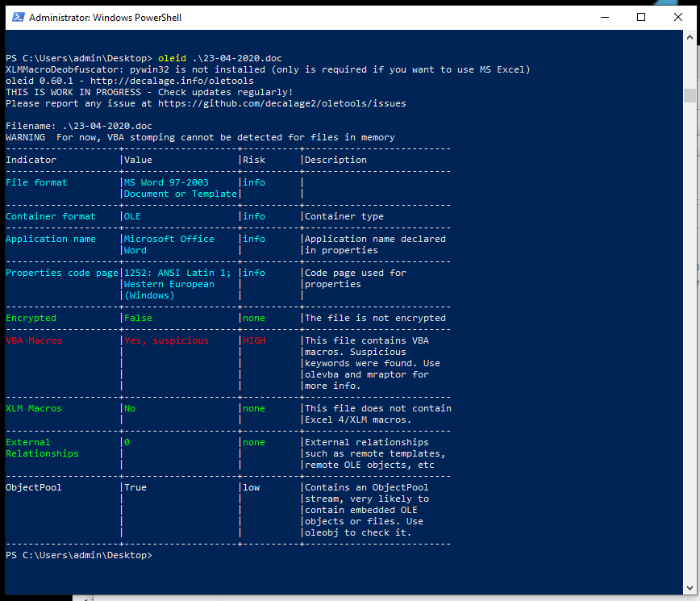This screenshot has width=700, height=601.
Task: Click the minimize button in the title bar
Action: pos(604,17)
